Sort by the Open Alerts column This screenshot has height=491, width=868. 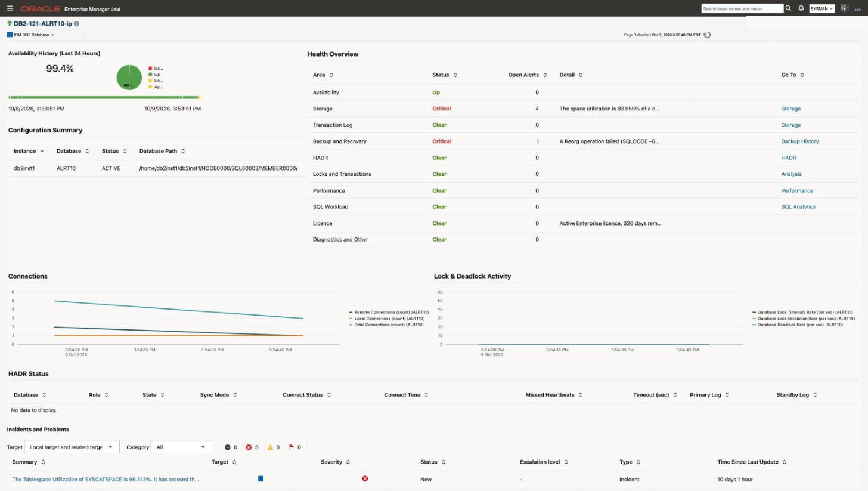(x=544, y=75)
